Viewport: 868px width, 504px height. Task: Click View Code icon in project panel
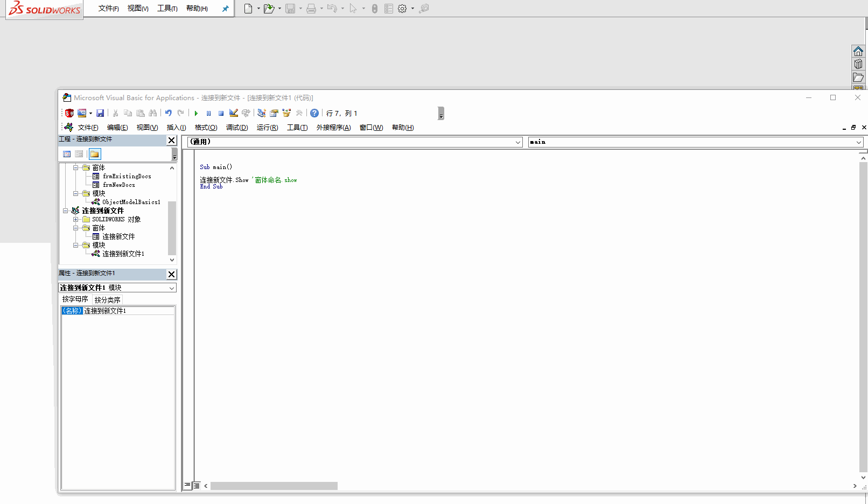click(x=67, y=154)
